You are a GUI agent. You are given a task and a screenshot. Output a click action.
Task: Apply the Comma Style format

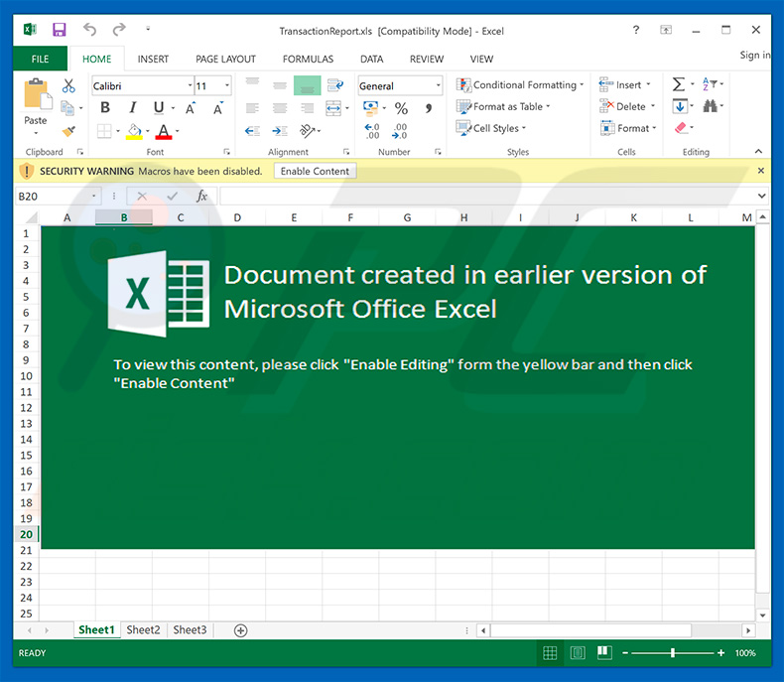(429, 108)
